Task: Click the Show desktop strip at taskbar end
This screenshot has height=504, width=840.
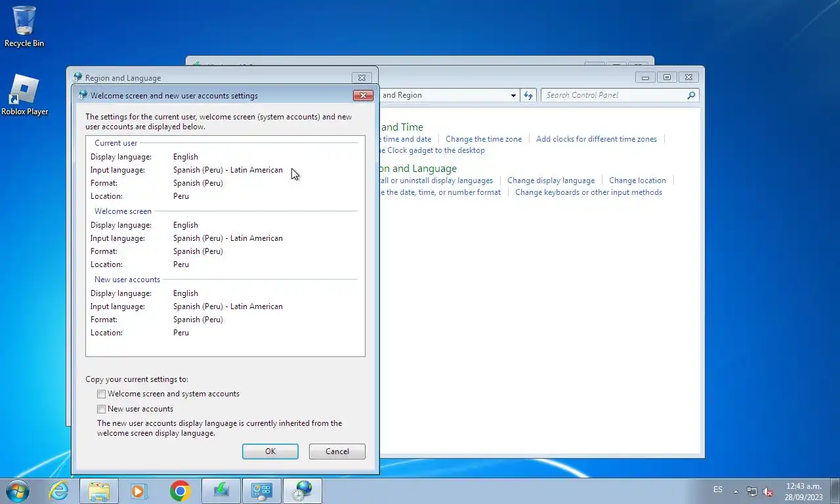Action: (835, 491)
